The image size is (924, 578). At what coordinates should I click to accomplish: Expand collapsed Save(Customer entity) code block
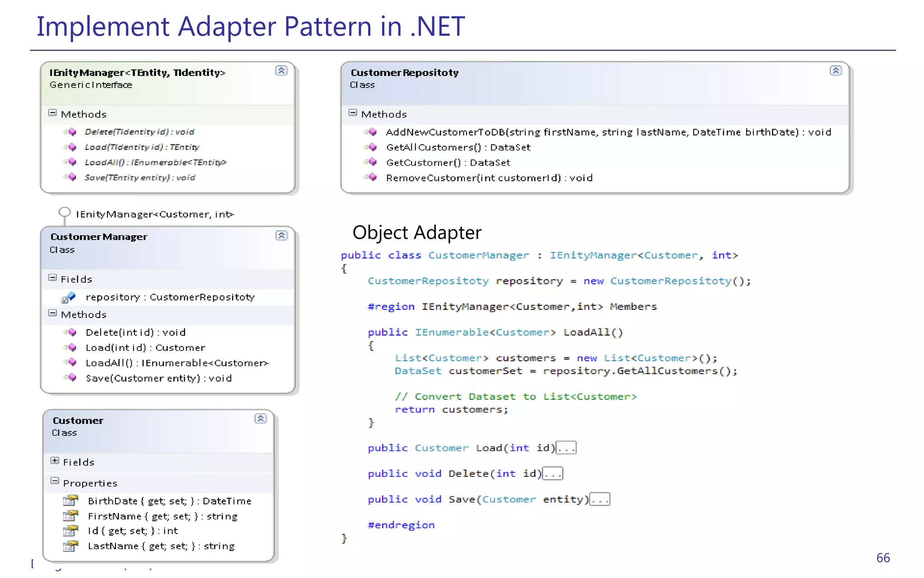(x=600, y=499)
